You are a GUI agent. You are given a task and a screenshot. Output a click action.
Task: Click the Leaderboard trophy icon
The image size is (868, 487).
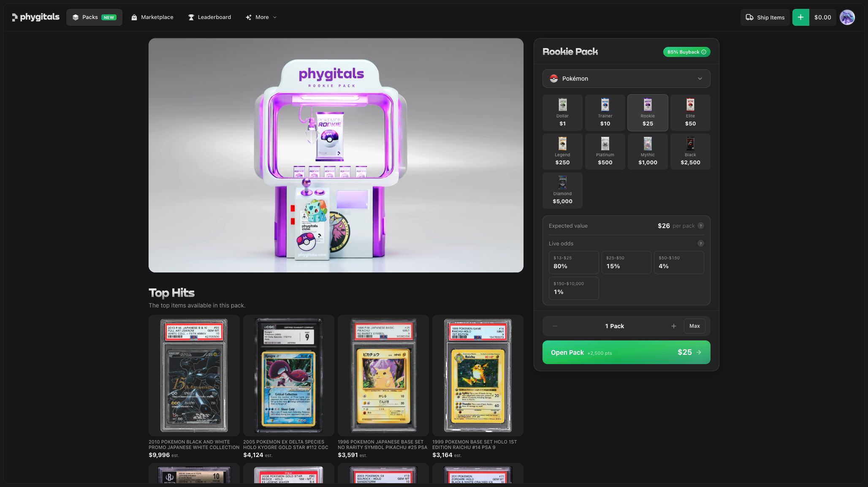pyautogui.click(x=191, y=17)
